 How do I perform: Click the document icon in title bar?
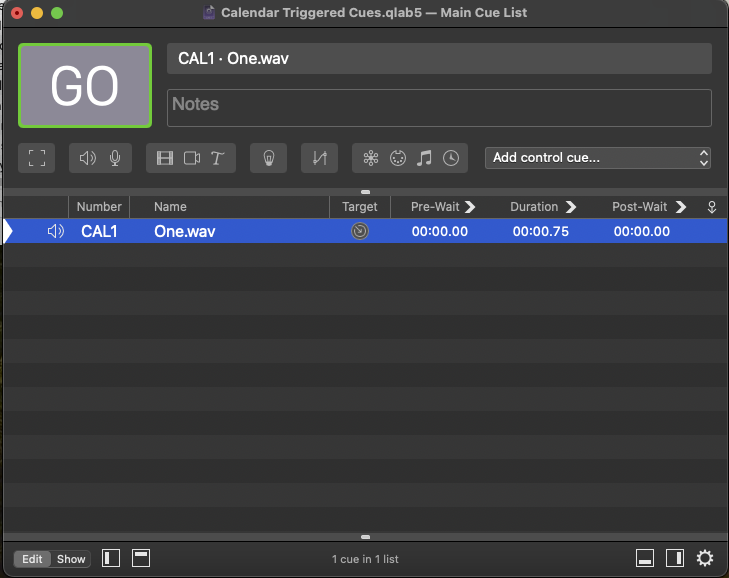(209, 12)
